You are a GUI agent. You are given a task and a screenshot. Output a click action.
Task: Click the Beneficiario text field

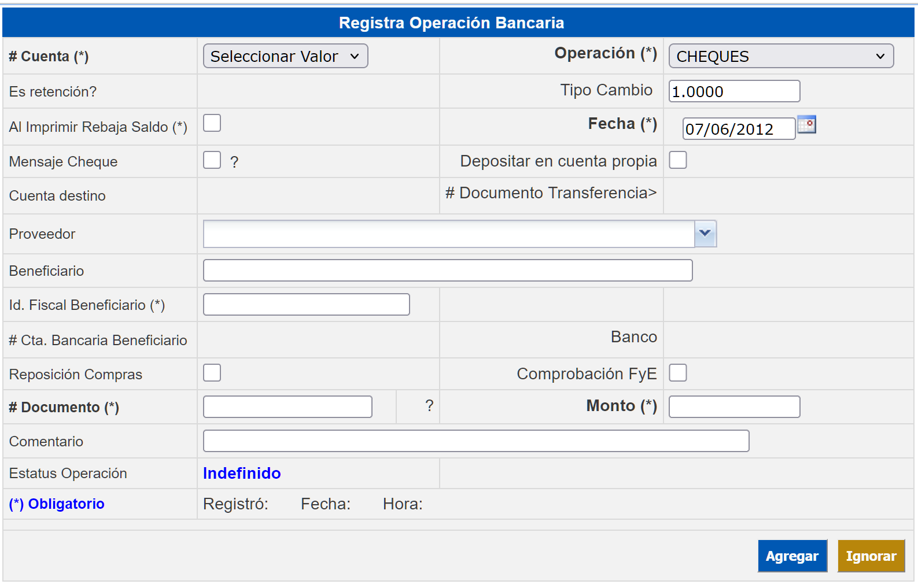pos(448,271)
